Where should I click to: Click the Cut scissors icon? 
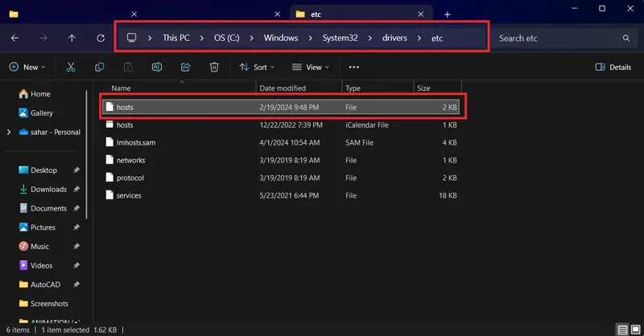pyautogui.click(x=71, y=68)
